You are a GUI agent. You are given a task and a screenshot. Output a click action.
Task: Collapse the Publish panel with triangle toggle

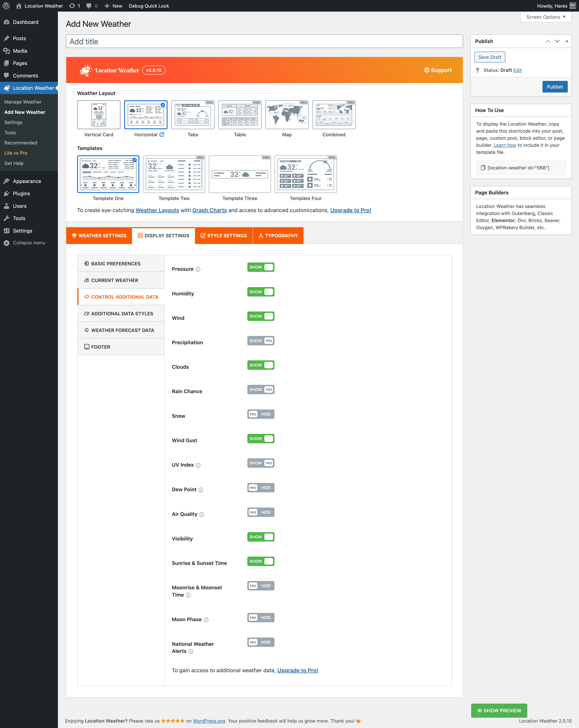567,41
